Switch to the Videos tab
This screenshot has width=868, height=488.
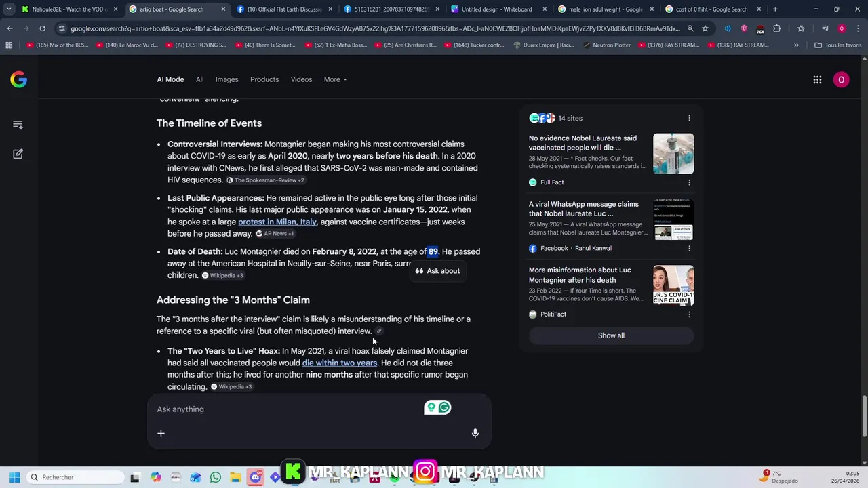(x=301, y=79)
